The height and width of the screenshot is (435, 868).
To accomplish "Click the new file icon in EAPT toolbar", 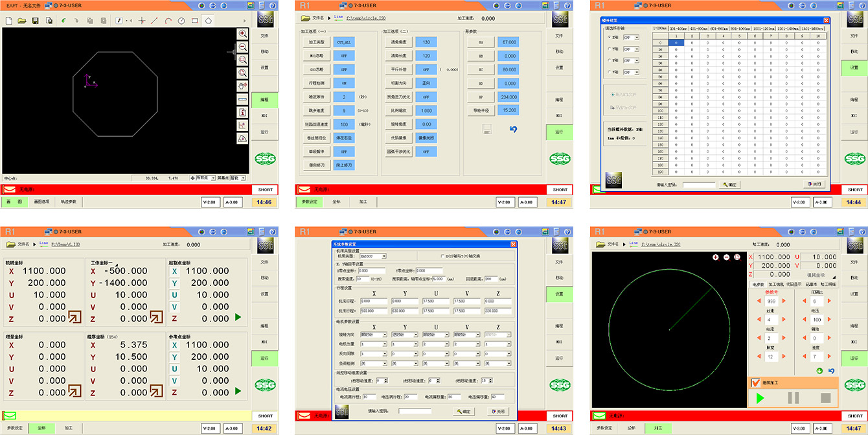I will pyautogui.click(x=9, y=21).
